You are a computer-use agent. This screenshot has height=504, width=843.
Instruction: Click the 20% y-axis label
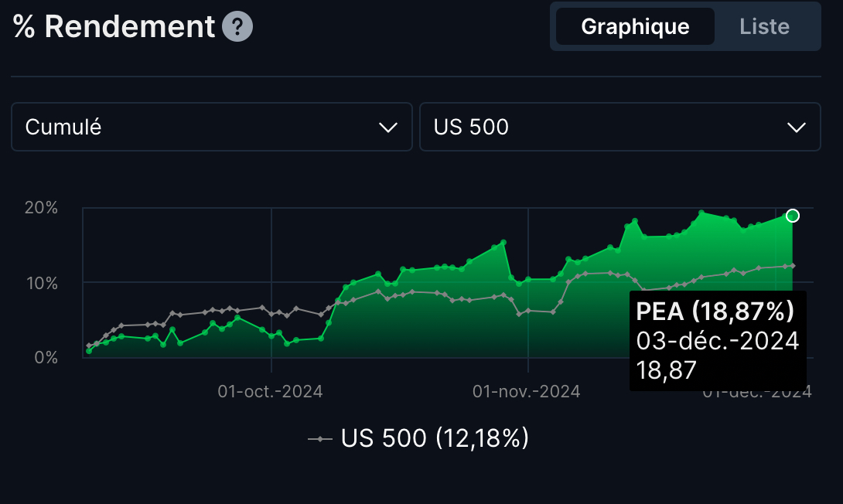(42, 207)
